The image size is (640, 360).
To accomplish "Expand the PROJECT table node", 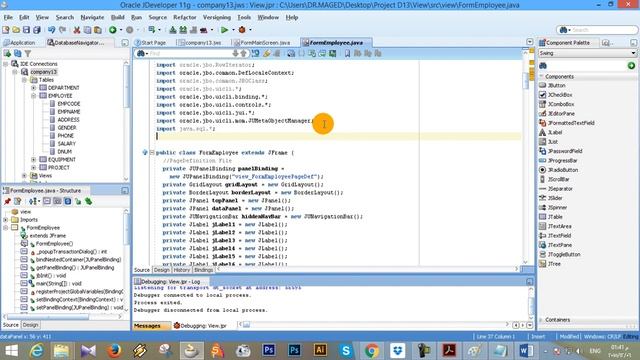I will point(34,168).
